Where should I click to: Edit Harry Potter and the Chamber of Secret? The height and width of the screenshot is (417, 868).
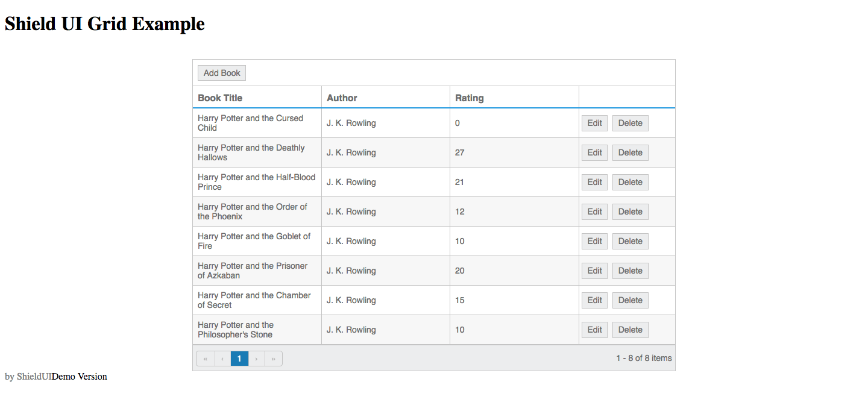(594, 300)
